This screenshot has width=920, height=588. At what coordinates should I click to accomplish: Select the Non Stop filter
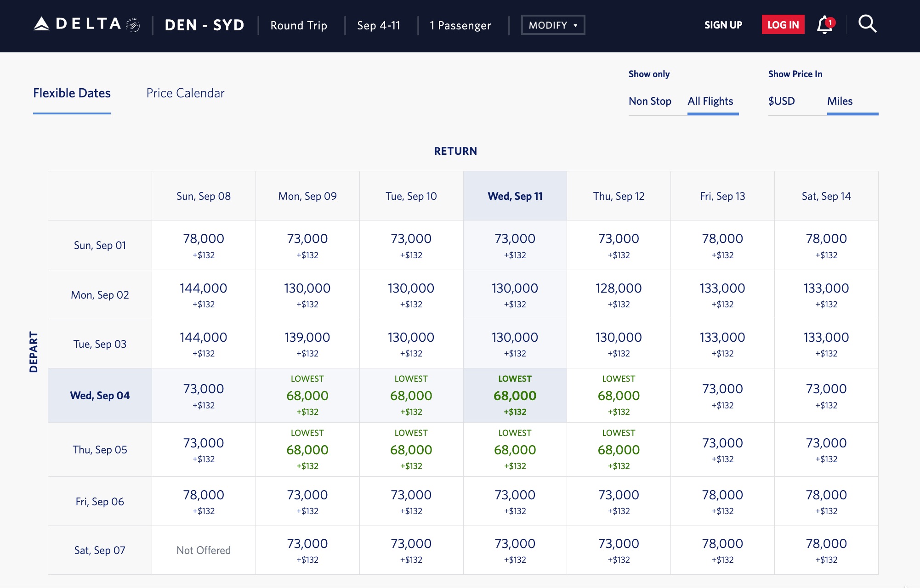(x=650, y=101)
